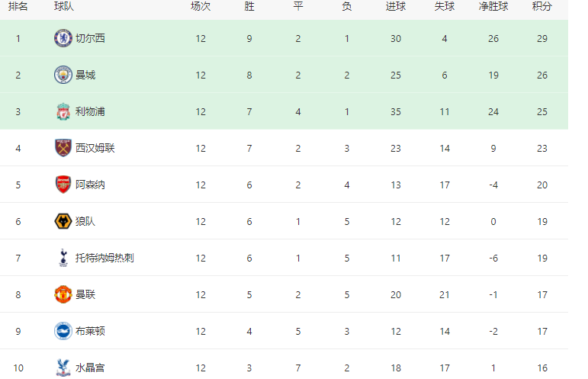
Task: Click the Chelsea club crest icon
Action: point(63,38)
